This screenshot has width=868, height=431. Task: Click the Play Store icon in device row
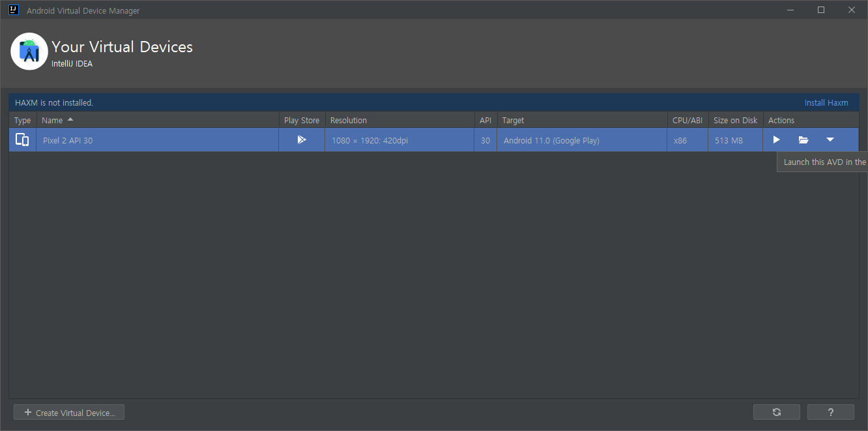coord(302,140)
